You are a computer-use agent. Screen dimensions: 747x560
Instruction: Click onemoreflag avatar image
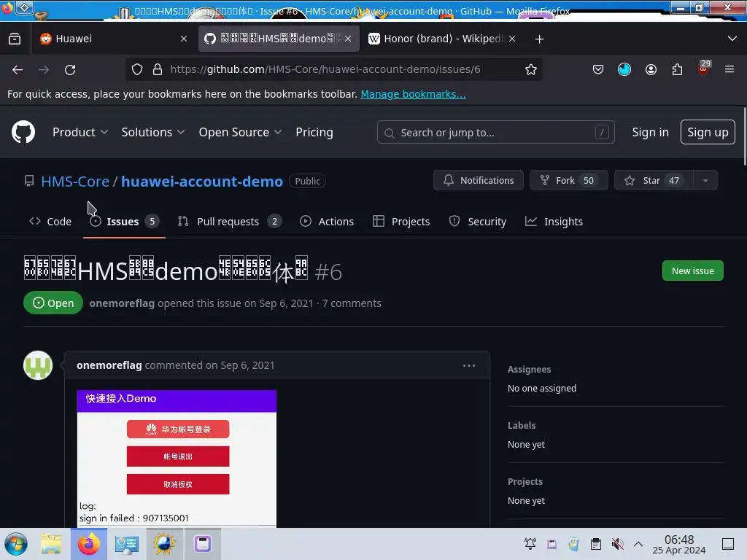[x=38, y=365]
